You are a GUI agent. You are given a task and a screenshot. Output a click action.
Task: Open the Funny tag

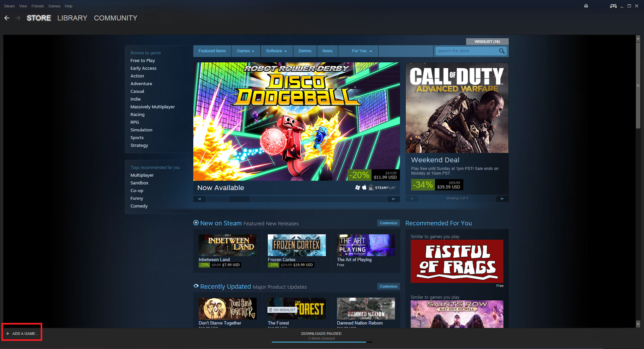(x=136, y=198)
